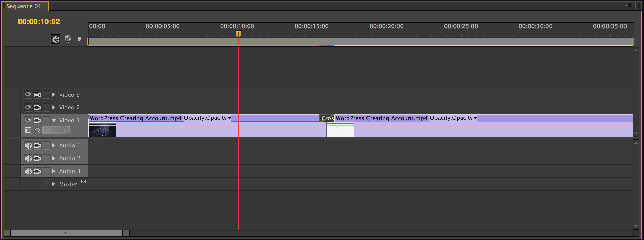Click the playhead marker on the ruler
This screenshot has width=644, height=240.
pos(239,34)
